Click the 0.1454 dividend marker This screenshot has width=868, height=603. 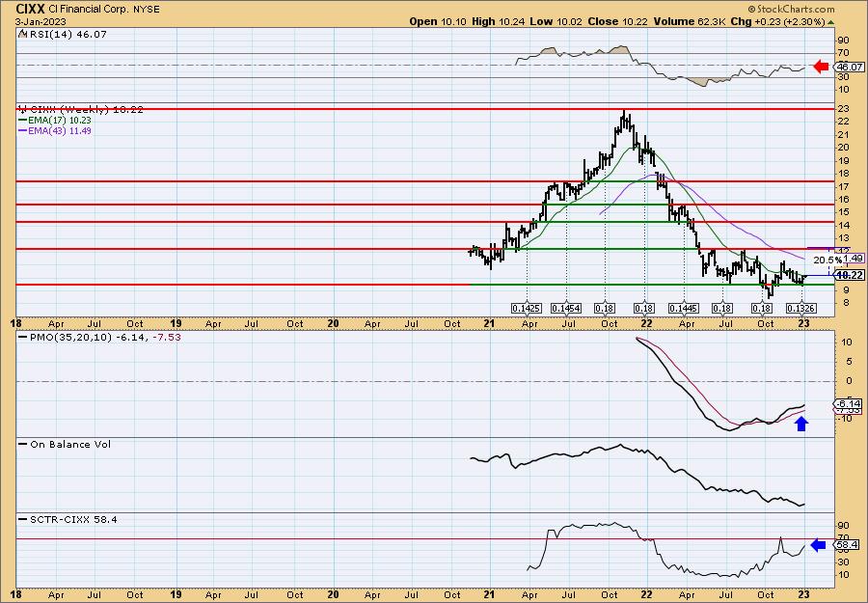[x=566, y=309]
